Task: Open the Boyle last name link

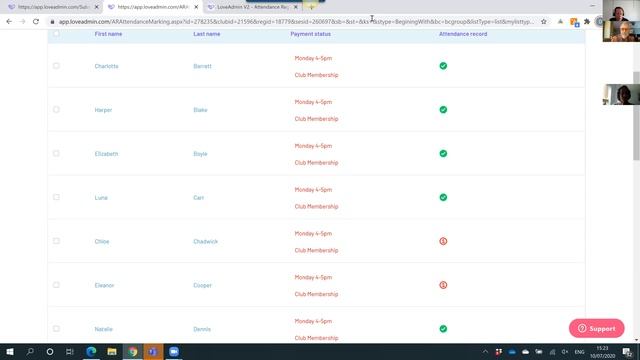Action: 200,154
